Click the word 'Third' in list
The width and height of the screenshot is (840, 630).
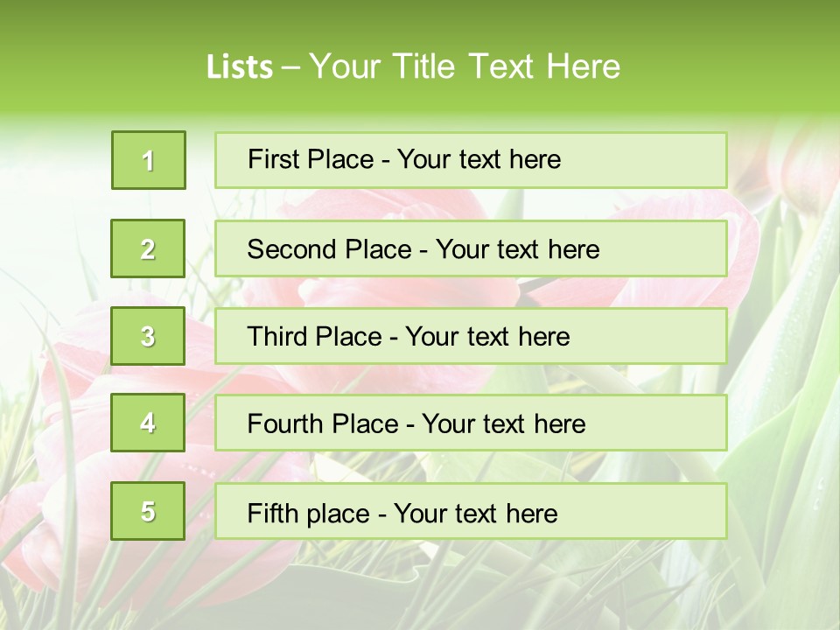click(x=276, y=336)
